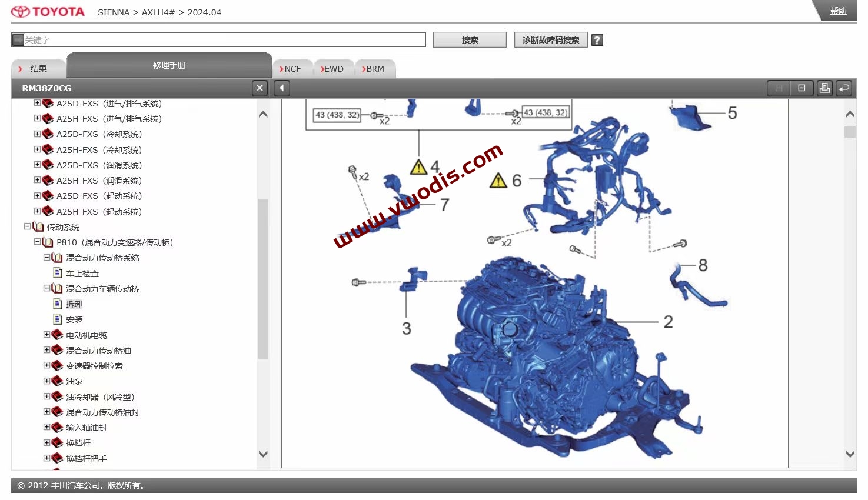Click the back arrow in the document viewer
The height and width of the screenshot is (500, 868).
click(x=281, y=88)
